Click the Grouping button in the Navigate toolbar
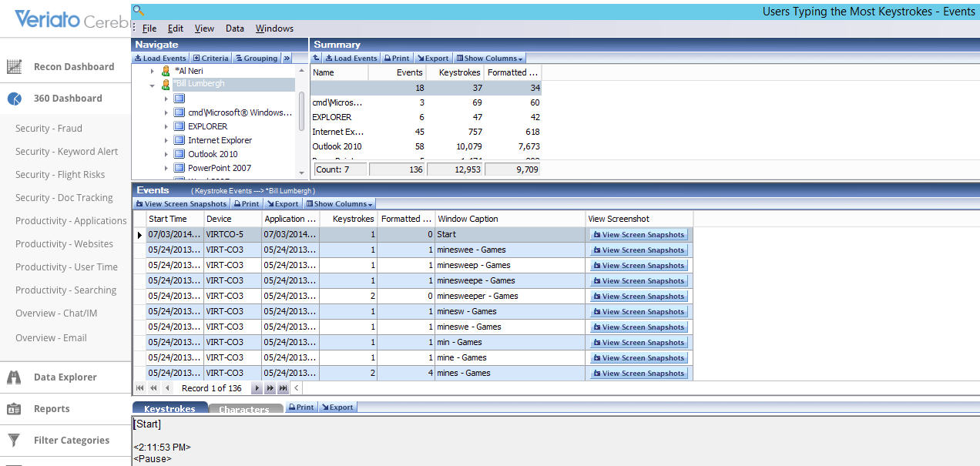The image size is (980, 466). coord(257,59)
